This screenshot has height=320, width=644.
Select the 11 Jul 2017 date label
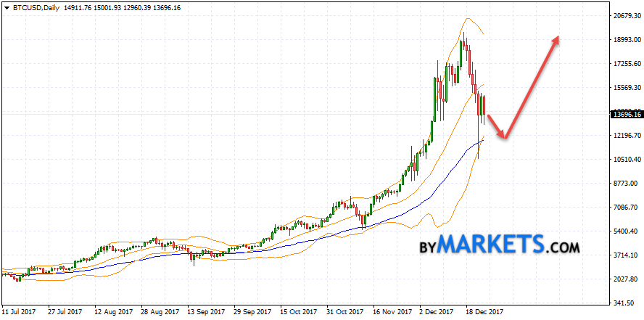coord(20,311)
